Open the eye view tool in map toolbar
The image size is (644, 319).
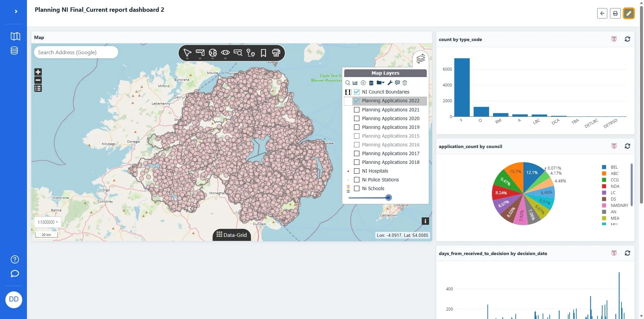pyautogui.click(x=225, y=53)
